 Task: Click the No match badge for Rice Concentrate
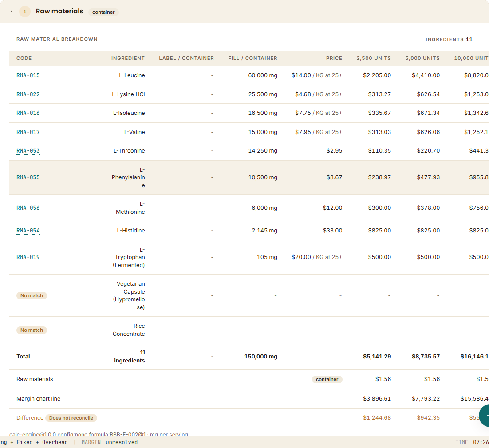click(32, 330)
